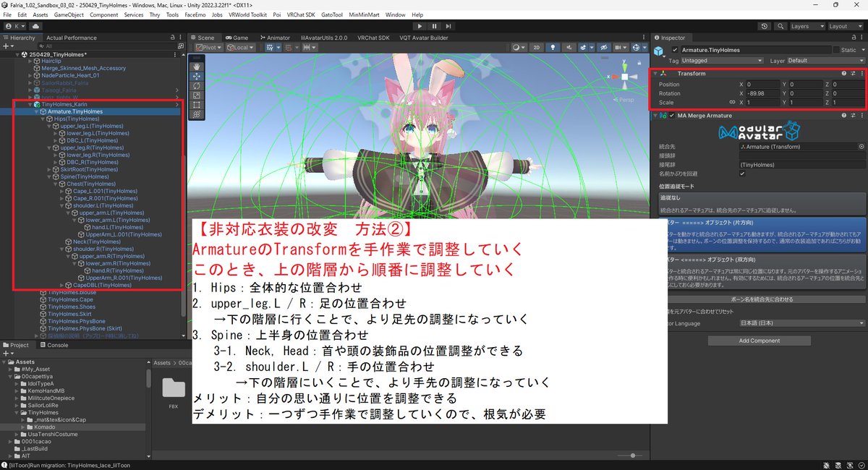Lock the Inspector panel
The image size is (868, 470).
pyautogui.click(x=853, y=38)
